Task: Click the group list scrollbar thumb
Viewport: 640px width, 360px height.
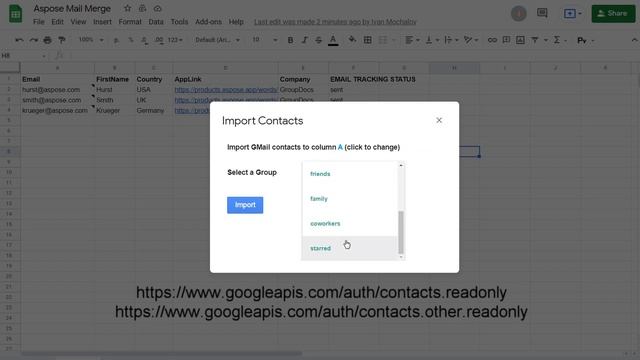Action: point(401,232)
